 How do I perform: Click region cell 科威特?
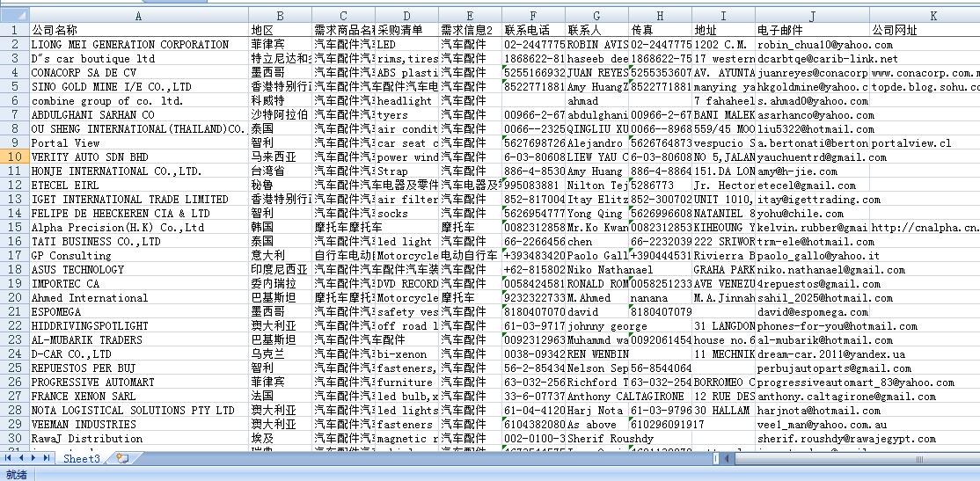click(x=280, y=100)
